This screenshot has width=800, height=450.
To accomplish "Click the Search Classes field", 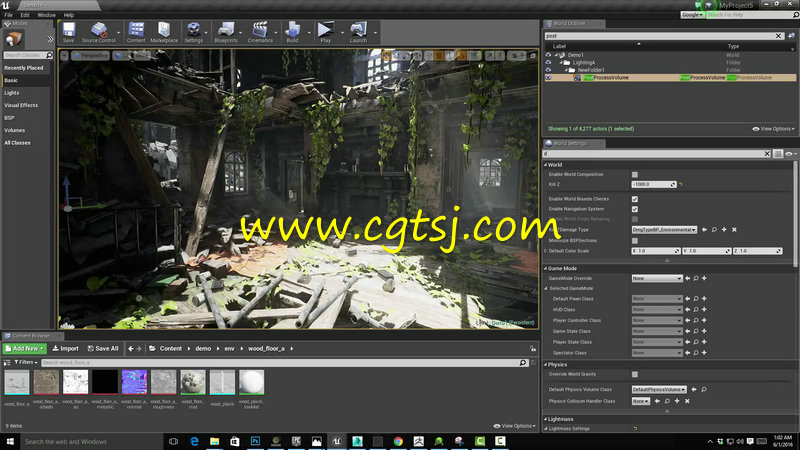I will (x=28, y=55).
